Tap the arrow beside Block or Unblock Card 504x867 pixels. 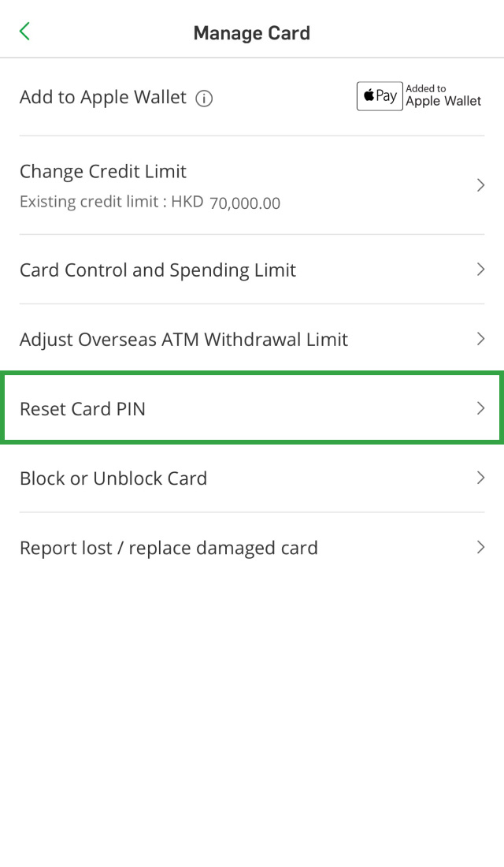click(x=480, y=478)
